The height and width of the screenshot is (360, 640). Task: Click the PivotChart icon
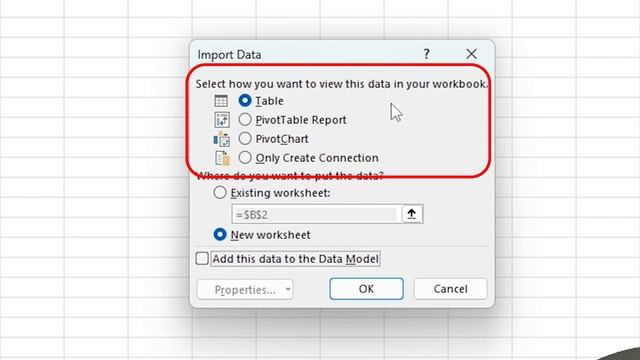(x=222, y=139)
